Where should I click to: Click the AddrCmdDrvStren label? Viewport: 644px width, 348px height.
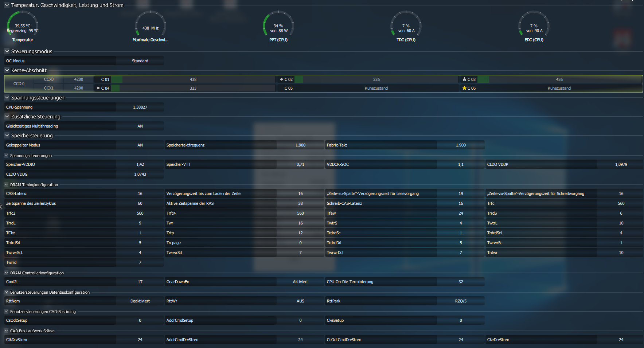click(182, 340)
